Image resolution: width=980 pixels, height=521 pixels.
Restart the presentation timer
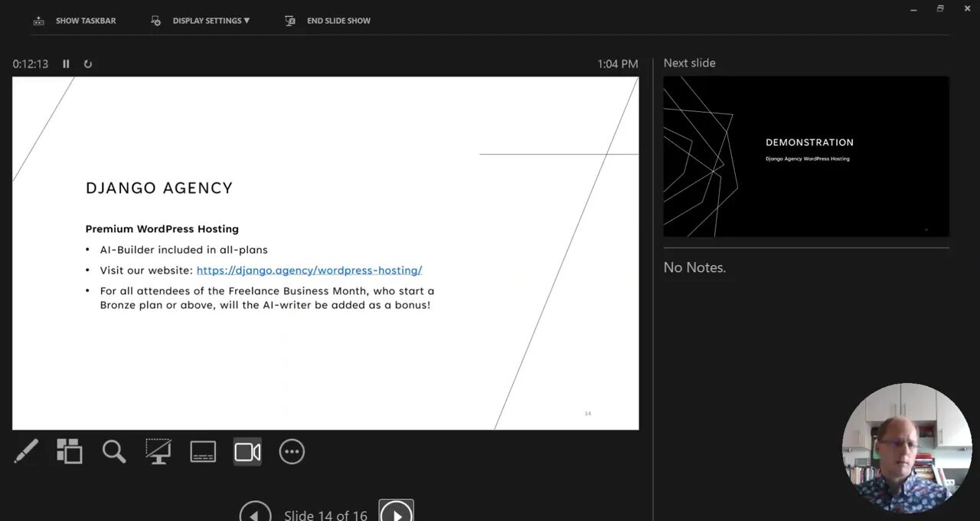click(88, 64)
